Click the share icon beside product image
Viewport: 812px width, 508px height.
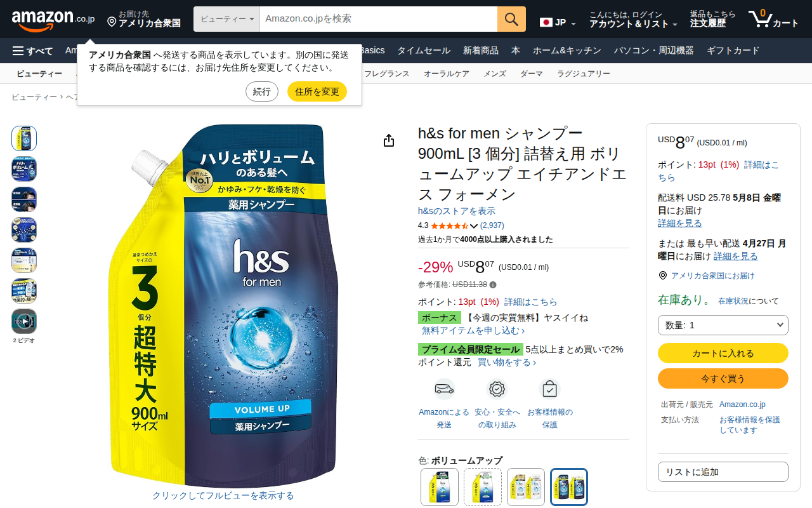point(389,140)
